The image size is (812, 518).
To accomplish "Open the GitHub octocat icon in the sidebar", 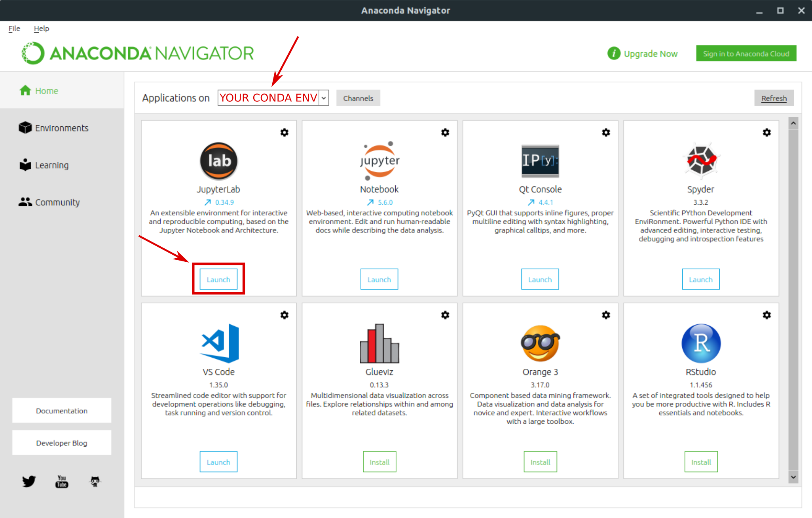I will 95,481.
